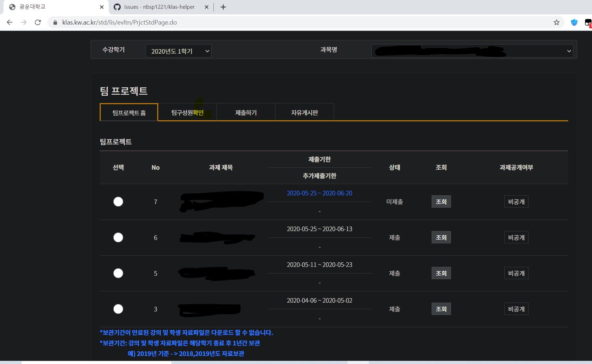Open the blue shield extension icon

click(x=574, y=22)
